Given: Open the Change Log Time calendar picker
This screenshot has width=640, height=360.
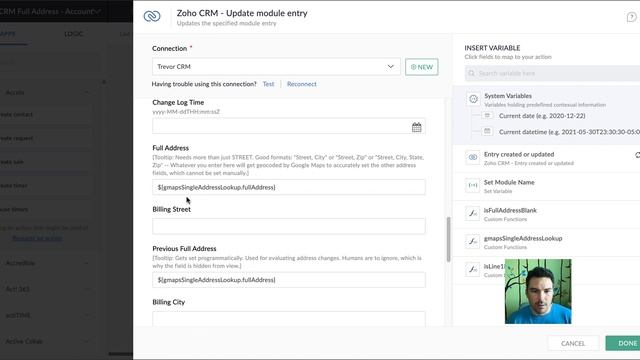Looking at the screenshot, I should point(416,127).
